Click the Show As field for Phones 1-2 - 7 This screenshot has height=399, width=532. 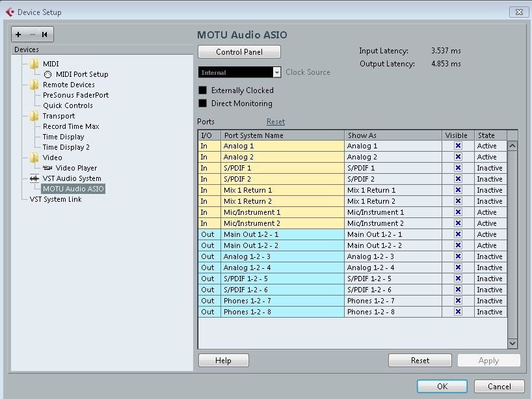pyautogui.click(x=393, y=301)
